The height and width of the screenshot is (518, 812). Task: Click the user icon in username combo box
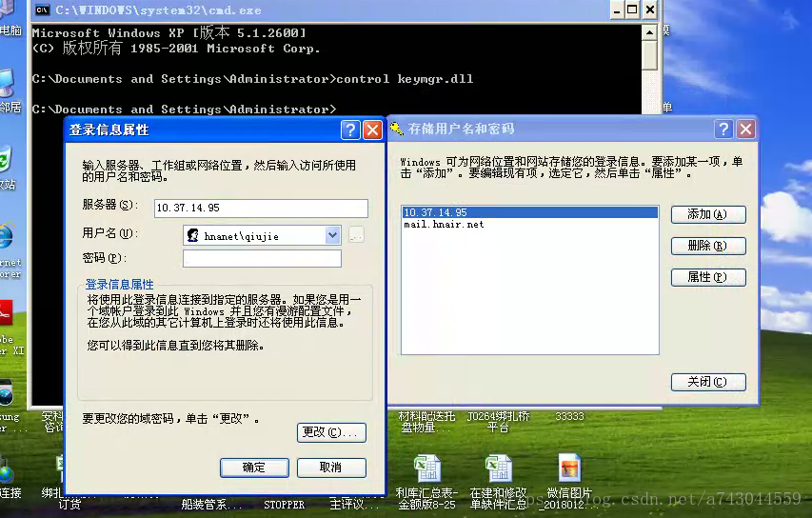(x=192, y=235)
